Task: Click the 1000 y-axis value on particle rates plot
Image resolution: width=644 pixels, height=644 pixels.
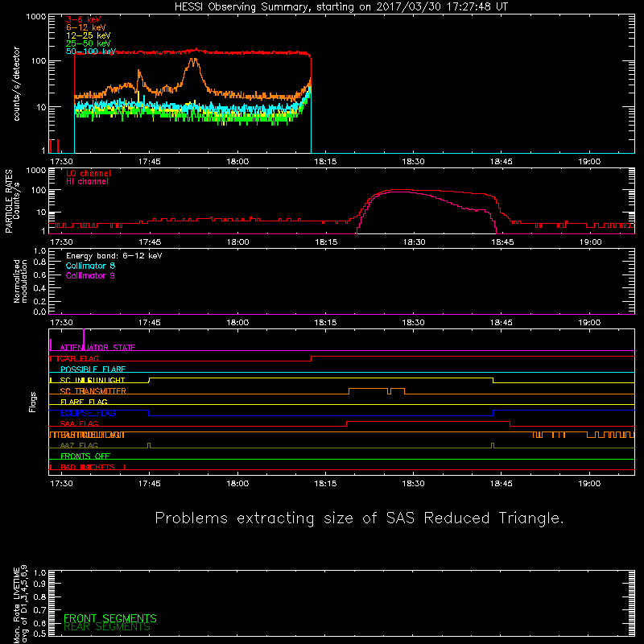Action: point(36,171)
